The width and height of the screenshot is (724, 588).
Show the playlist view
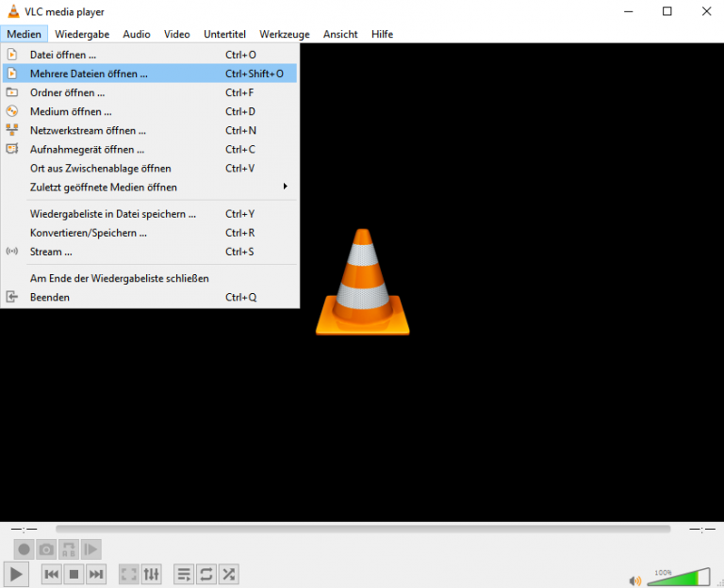point(184,574)
